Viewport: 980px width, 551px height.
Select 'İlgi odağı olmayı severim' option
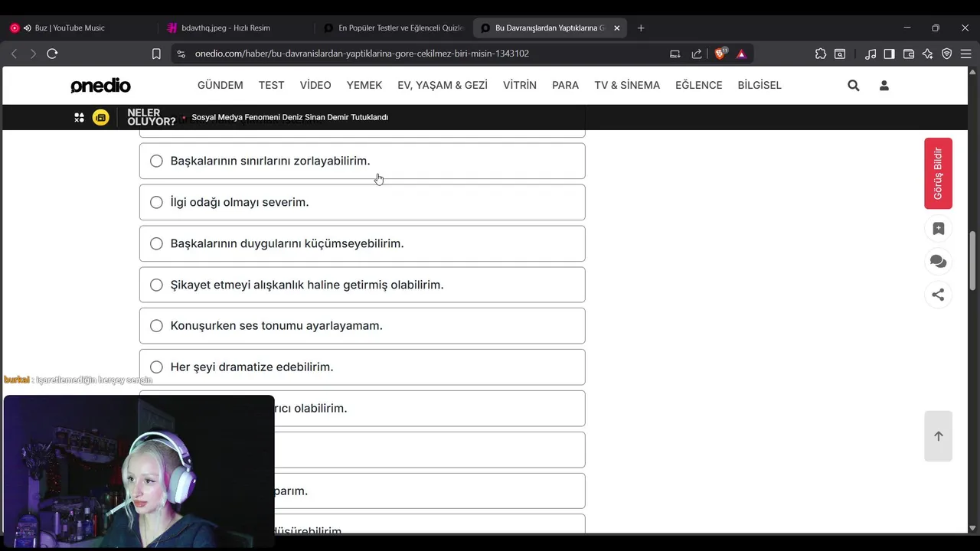tap(362, 202)
